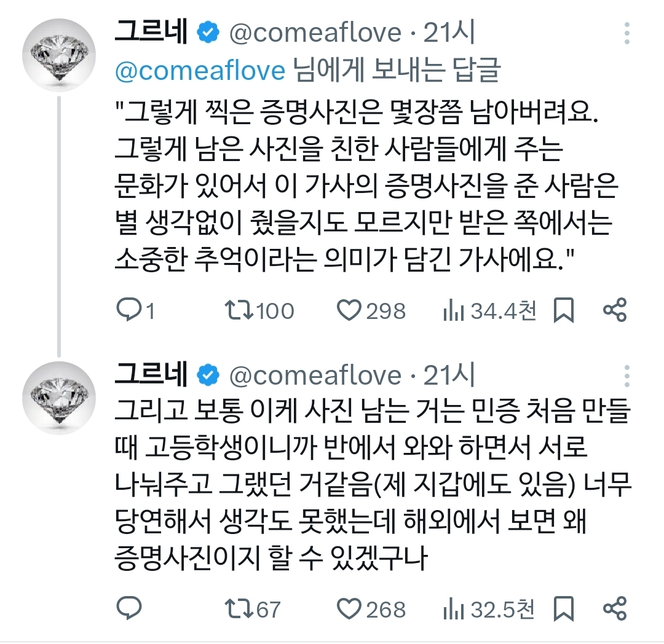Open the second tweet's diamond profile picture
Screen dimensions: 664x644
click(x=59, y=398)
